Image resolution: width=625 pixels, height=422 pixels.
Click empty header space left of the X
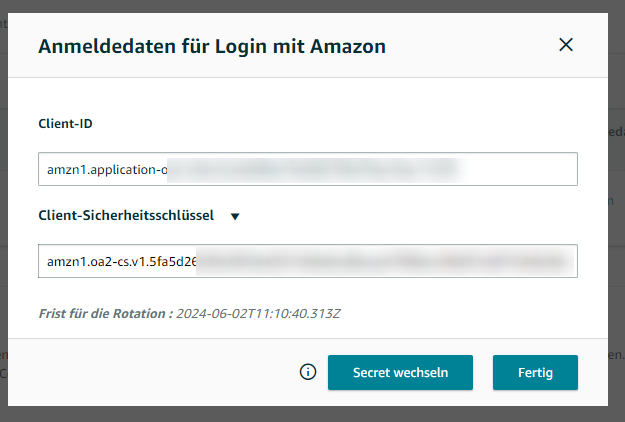point(470,45)
